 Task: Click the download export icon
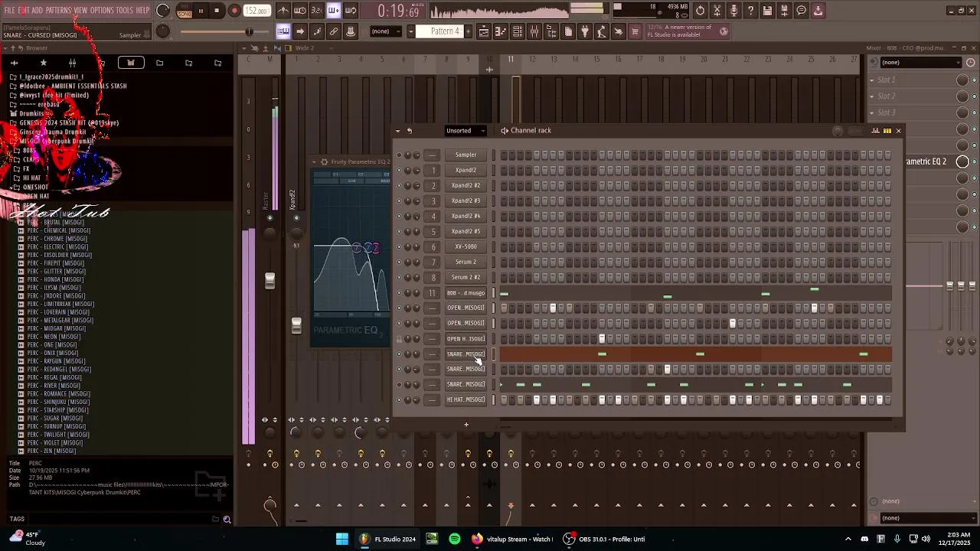818,11
